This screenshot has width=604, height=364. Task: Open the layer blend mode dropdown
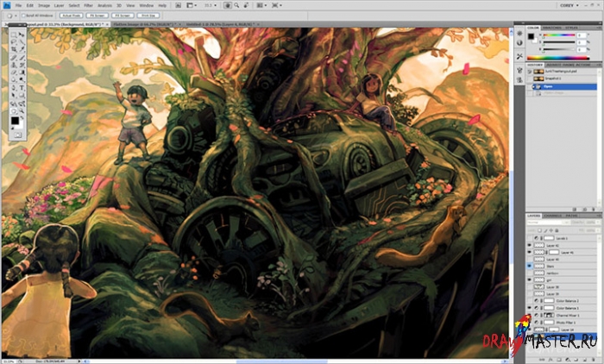548,223
